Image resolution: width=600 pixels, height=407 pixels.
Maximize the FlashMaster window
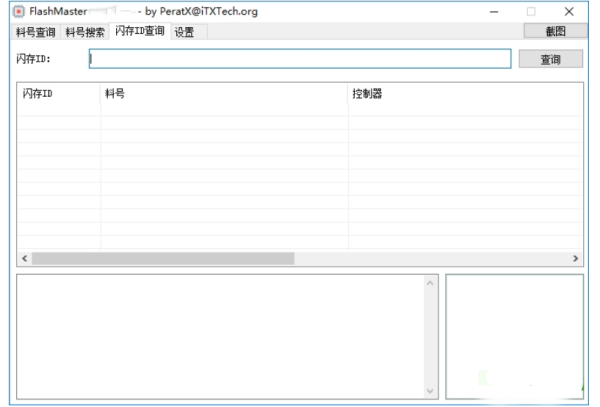[x=531, y=11]
